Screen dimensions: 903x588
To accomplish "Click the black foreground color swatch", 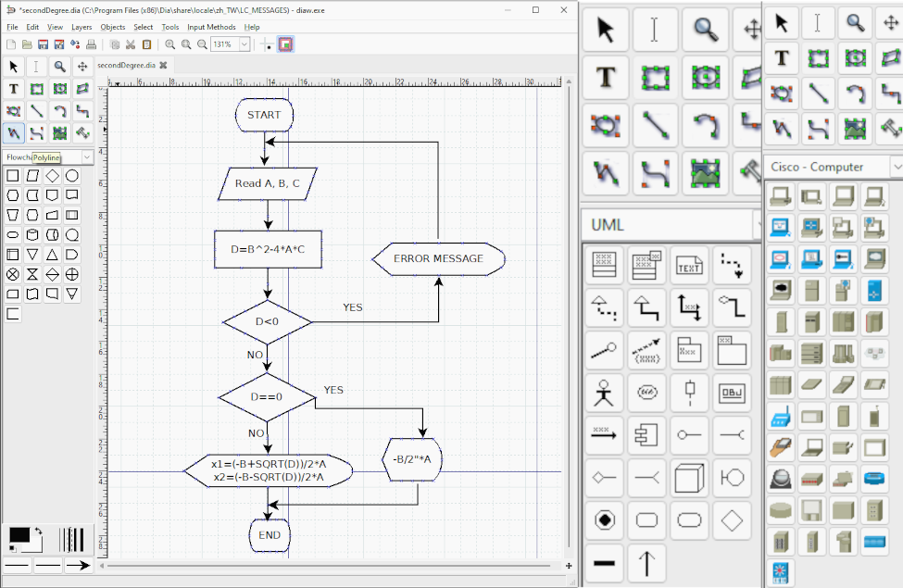I will (19, 536).
